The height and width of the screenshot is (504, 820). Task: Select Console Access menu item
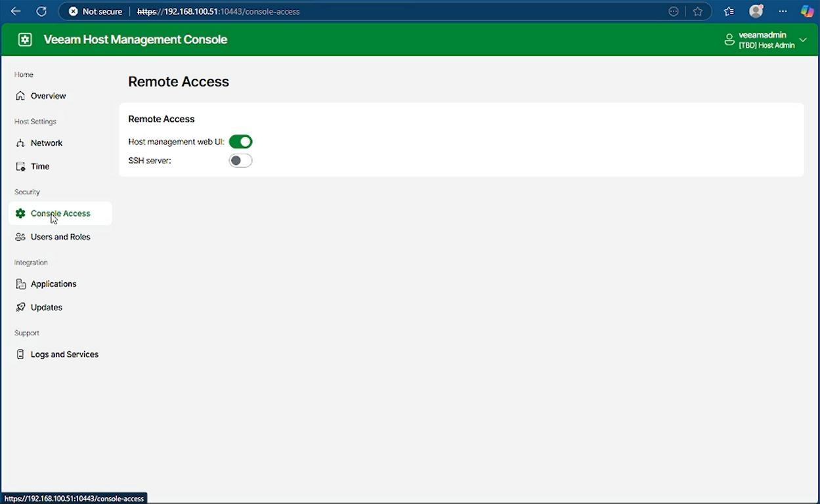pos(60,213)
